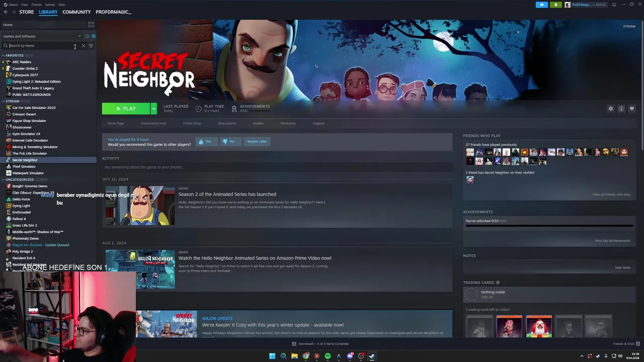This screenshot has width=644, height=362.
Task: Create a New Note
Action: coord(622,267)
